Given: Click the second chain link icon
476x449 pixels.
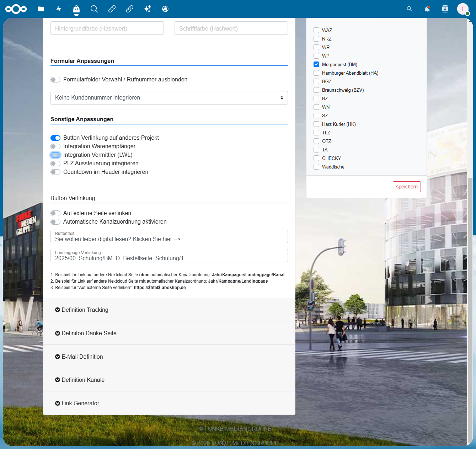Looking at the screenshot, I should click(130, 9).
